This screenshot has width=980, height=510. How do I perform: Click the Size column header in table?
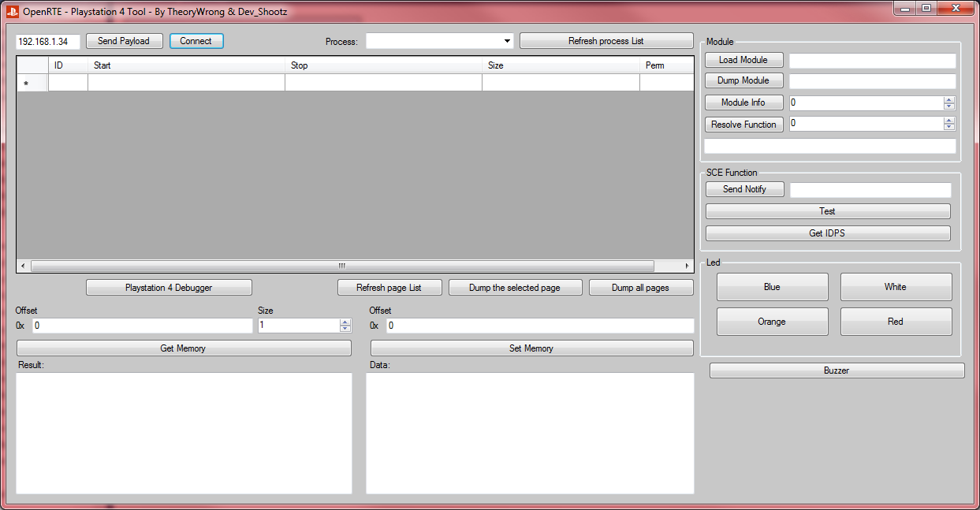pos(561,65)
